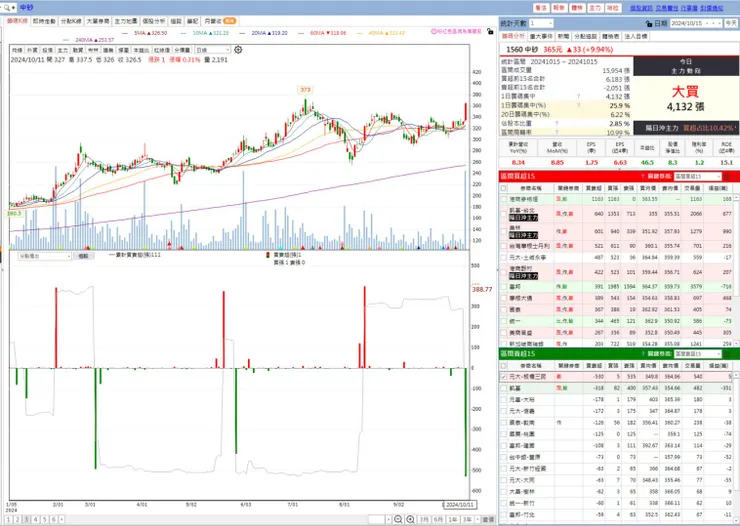
Task: Select the 法人目標 tab
Action: (x=636, y=36)
